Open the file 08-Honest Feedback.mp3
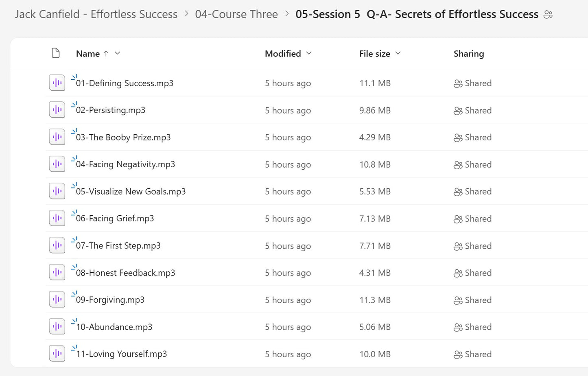The height and width of the screenshot is (376, 588). coord(125,273)
